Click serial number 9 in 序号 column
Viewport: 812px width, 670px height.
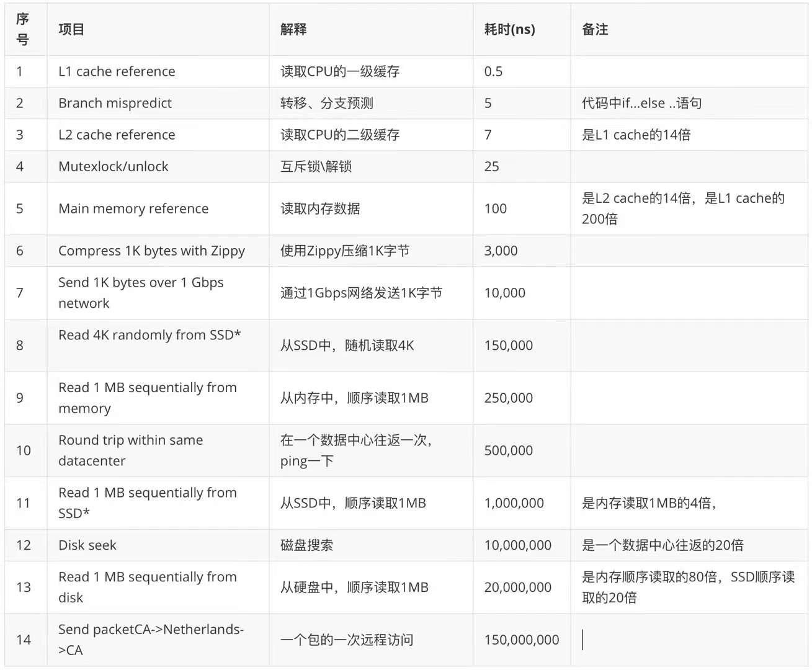(20, 398)
